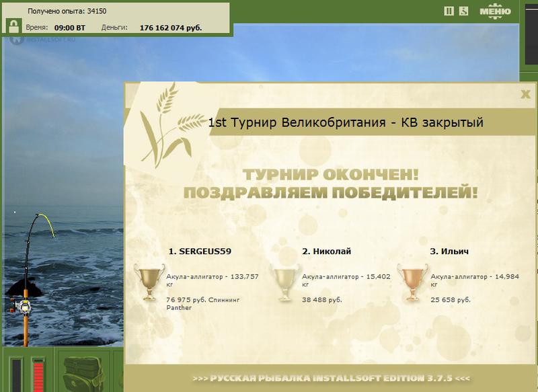Click the fishing reel on the rod
The image size is (538, 392).
22,306
